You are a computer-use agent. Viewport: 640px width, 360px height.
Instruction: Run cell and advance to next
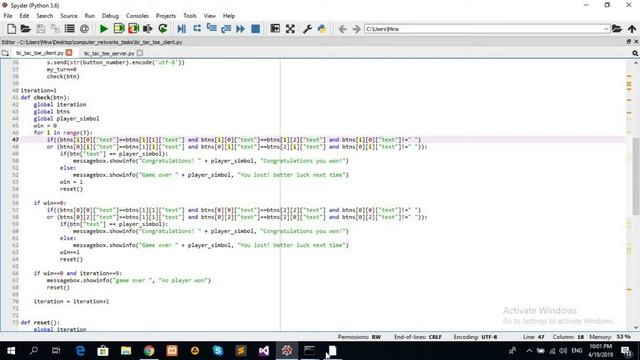133,29
